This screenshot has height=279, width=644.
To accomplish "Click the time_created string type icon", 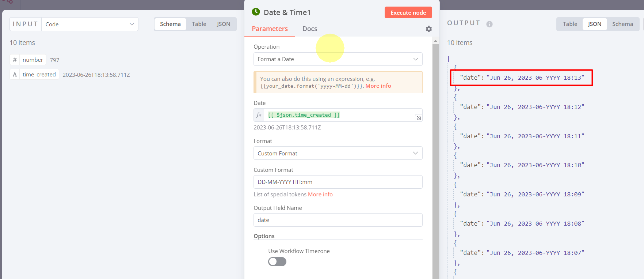I will tap(15, 75).
